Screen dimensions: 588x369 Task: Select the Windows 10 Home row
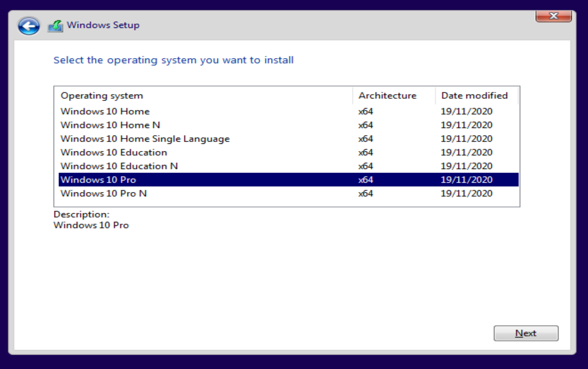coord(288,111)
